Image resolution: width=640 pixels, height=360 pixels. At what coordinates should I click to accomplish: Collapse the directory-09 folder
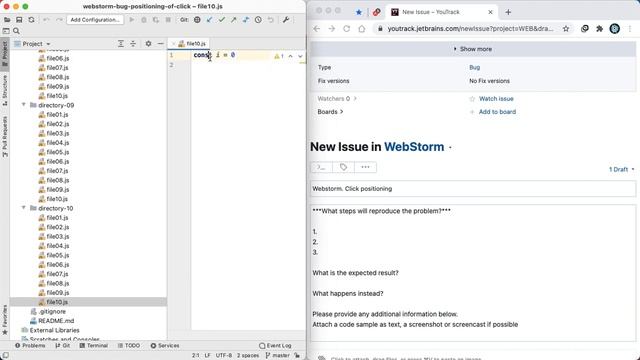(24, 105)
